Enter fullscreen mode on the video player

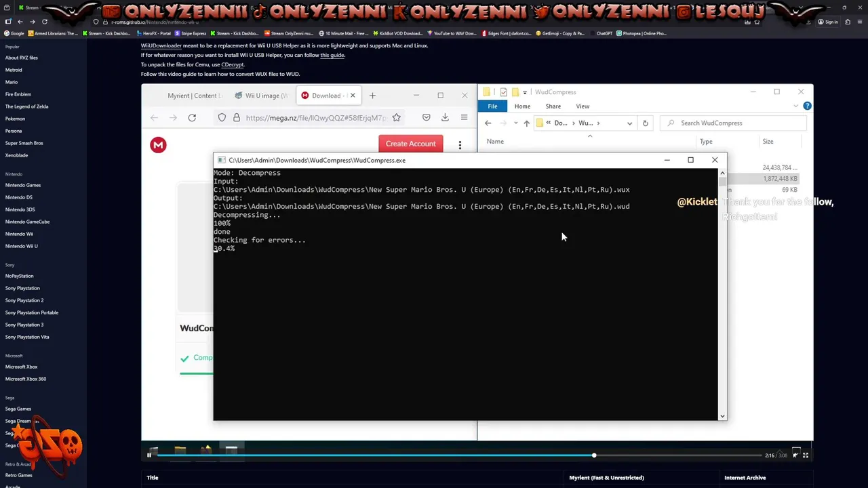(x=806, y=455)
